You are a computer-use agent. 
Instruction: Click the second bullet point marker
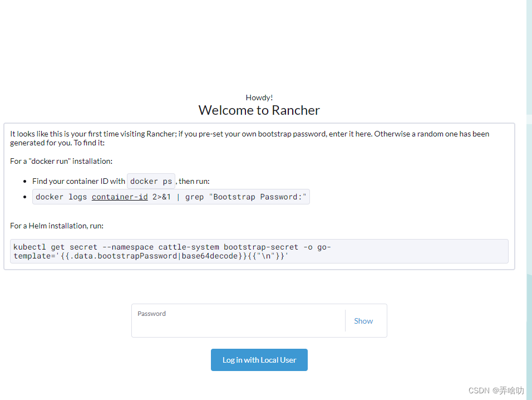25,197
